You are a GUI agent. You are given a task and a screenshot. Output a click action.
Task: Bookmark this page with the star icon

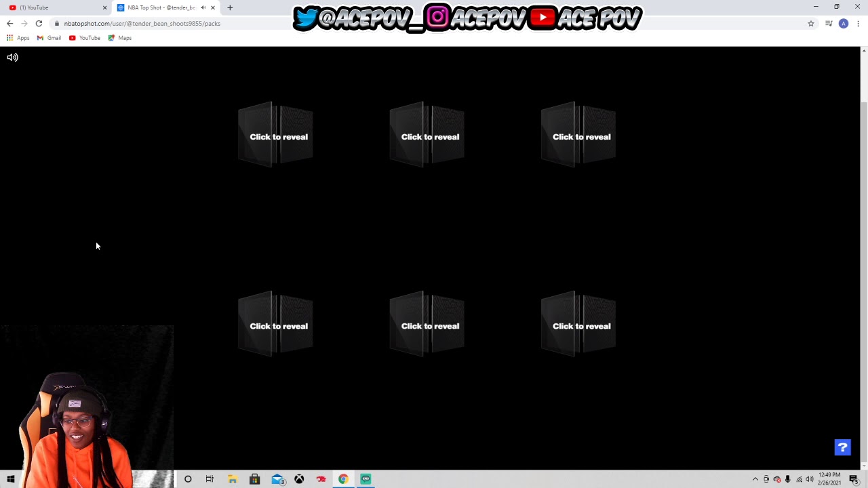tap(810, 24)
